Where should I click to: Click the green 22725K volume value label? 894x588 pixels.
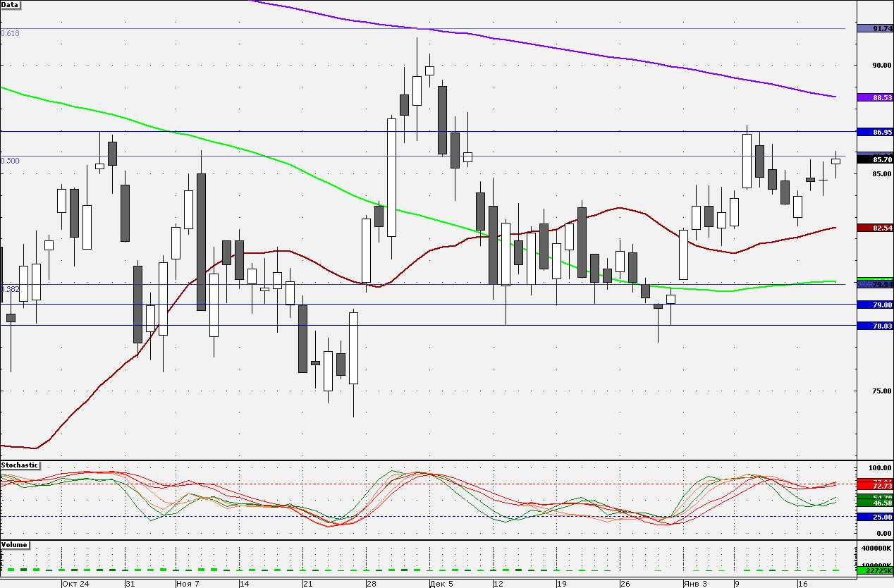pos(874,571)
